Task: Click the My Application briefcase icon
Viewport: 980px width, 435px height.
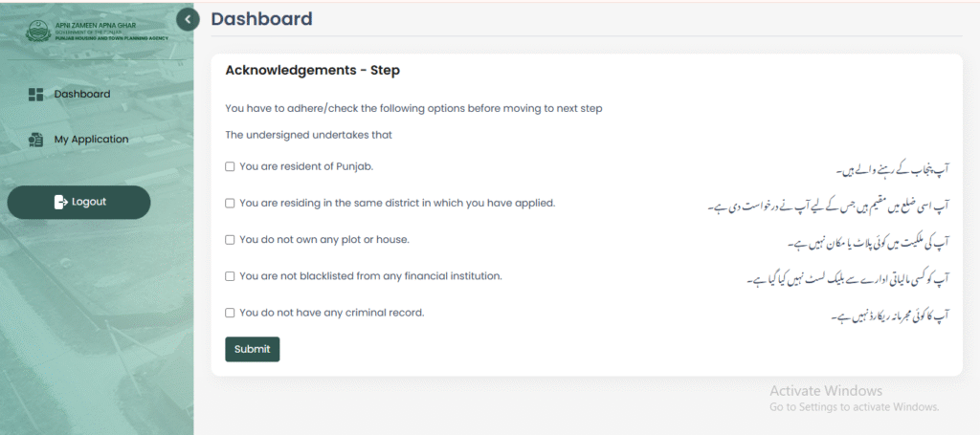Action: click(x=36, y=140)
